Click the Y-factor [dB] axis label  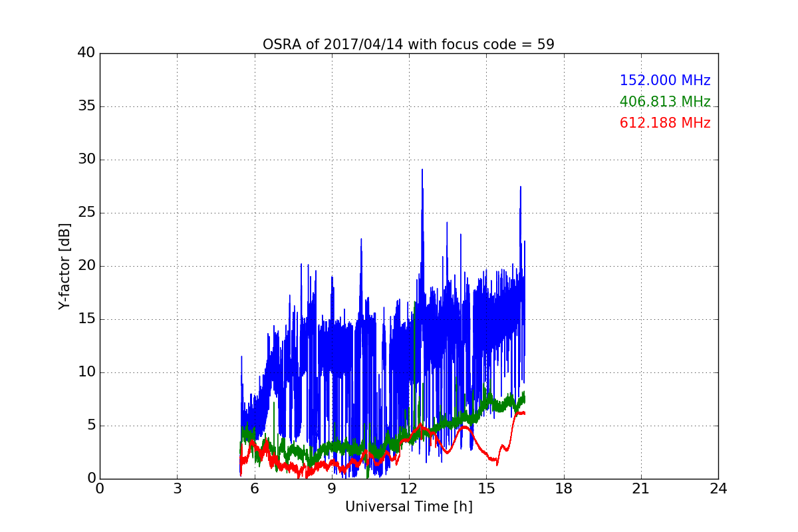point(65,266)
